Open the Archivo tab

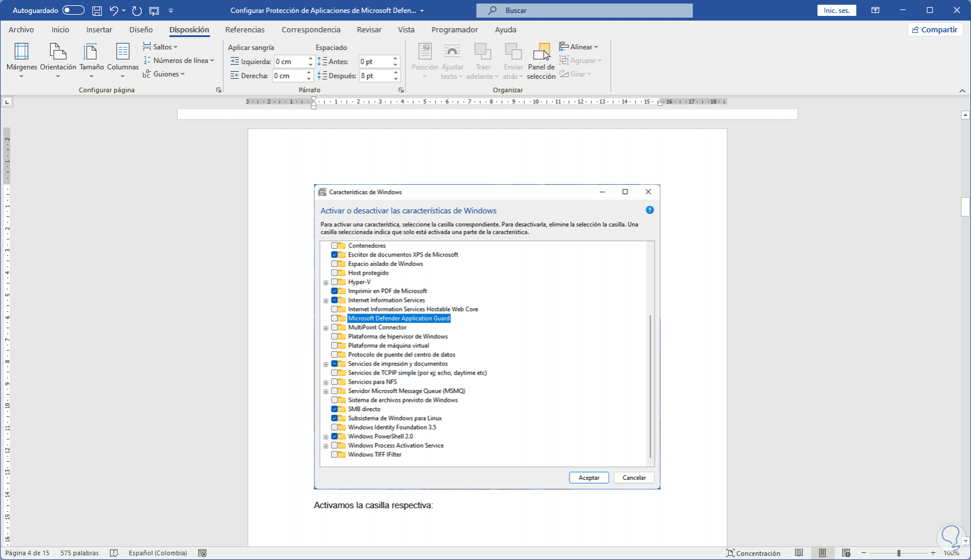point(21,29)
